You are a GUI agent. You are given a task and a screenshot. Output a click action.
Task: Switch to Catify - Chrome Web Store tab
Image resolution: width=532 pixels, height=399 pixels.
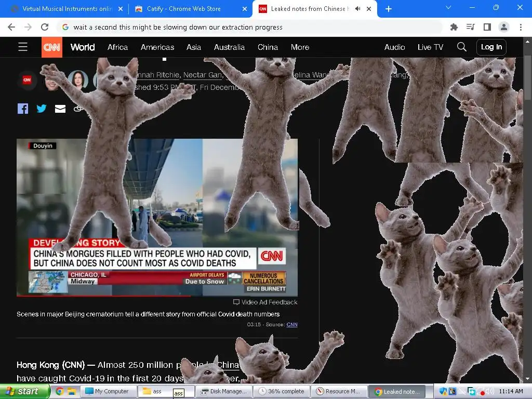point(190,9)
